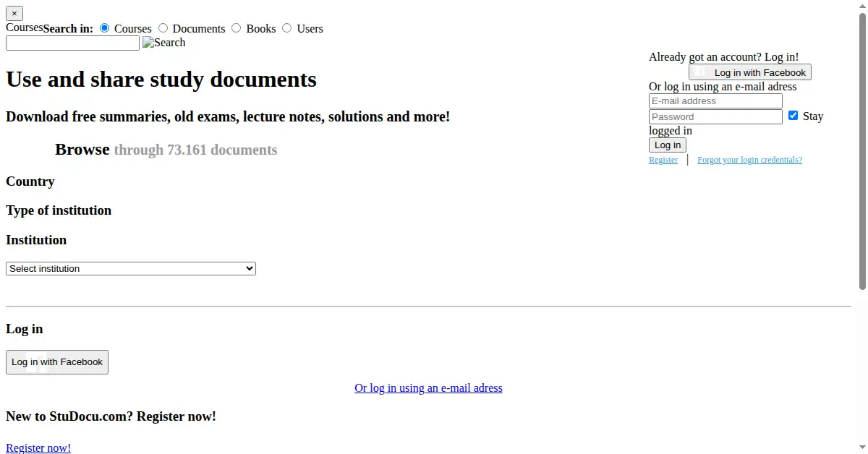The height and width of the screenshot is (454, 868).
Task: Open the Register link in the login box
Action: click(x=663, y=160)
